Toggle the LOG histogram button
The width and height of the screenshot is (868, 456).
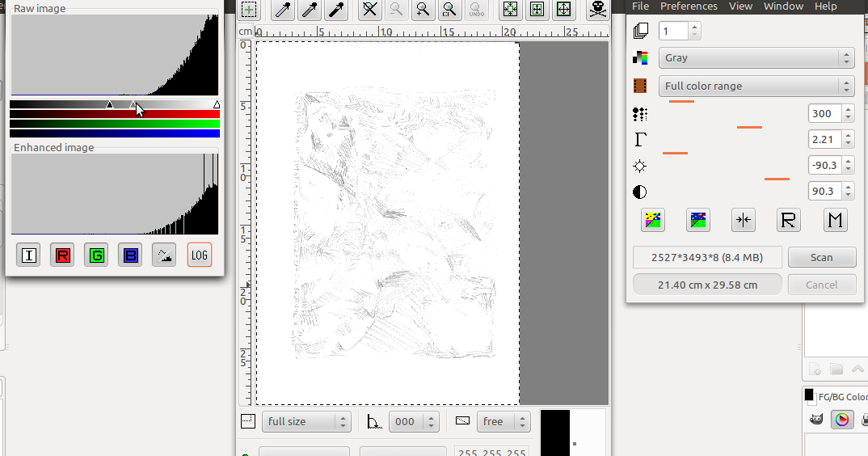[200, 255]
